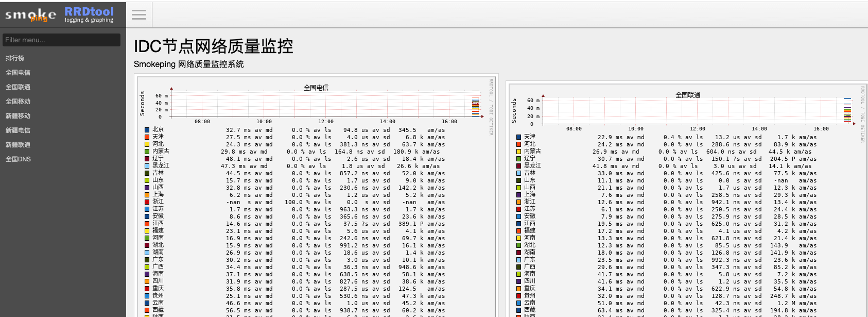
Task: Open the 新疆电信 menu item
Action: click(18, 130)
